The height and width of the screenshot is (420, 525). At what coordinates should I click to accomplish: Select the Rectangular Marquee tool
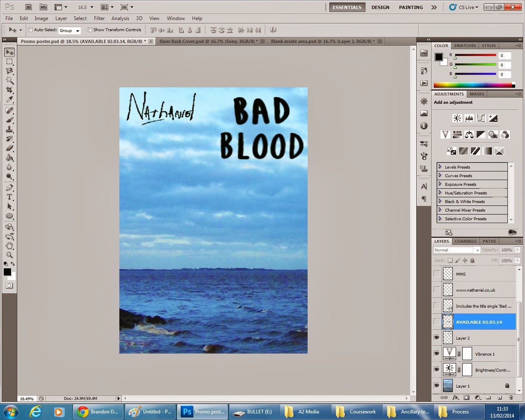click(x=9, y=62)
